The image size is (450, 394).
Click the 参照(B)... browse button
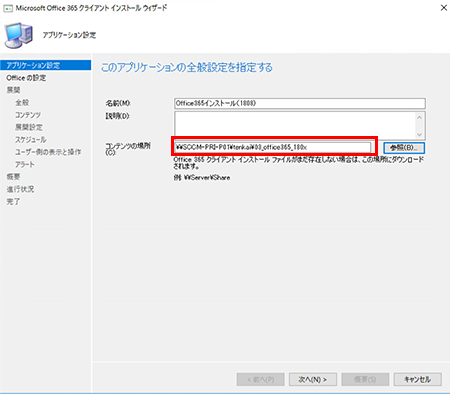[x=404, y=148]
